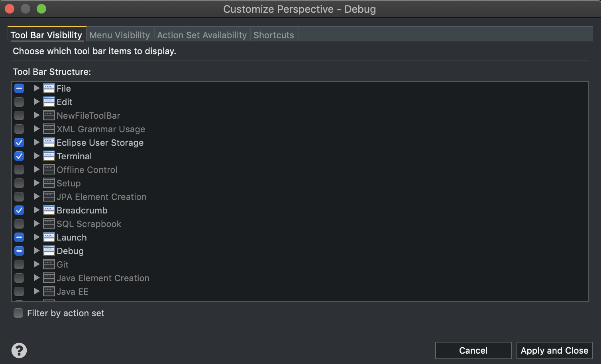Click the Debug toolbar icon in tree
The image size is (601, 364).
tap(49, 251)
